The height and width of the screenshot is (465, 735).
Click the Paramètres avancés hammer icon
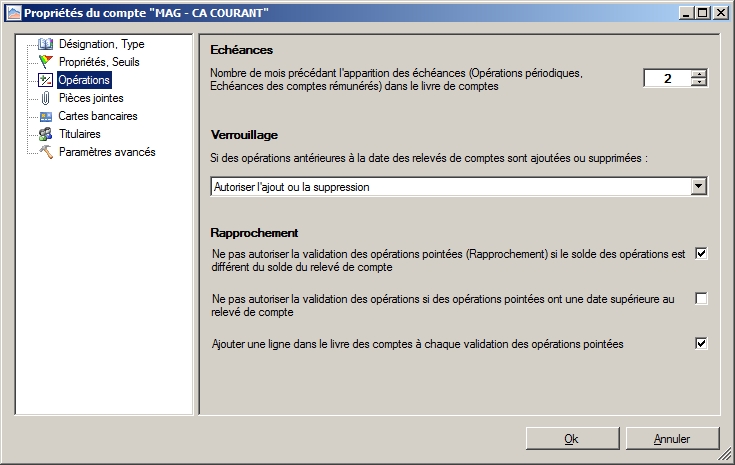pyautogui.click(x=45, y=152)
